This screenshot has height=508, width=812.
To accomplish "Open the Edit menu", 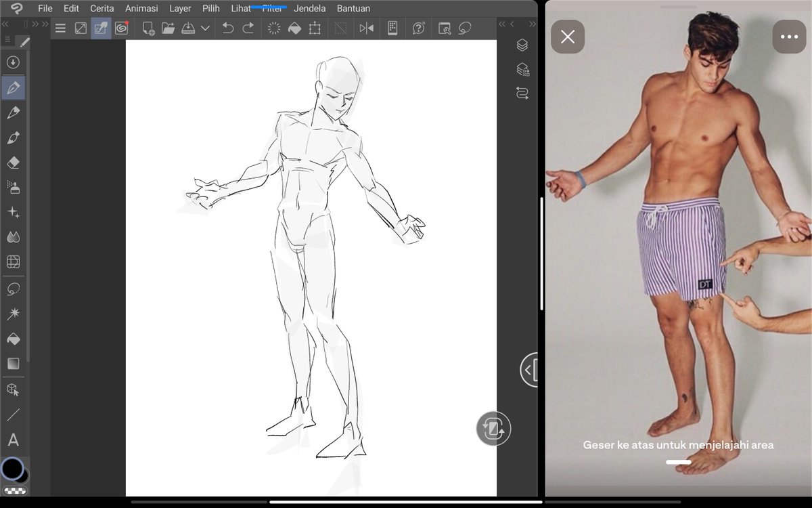I will [x=71, y=9].
